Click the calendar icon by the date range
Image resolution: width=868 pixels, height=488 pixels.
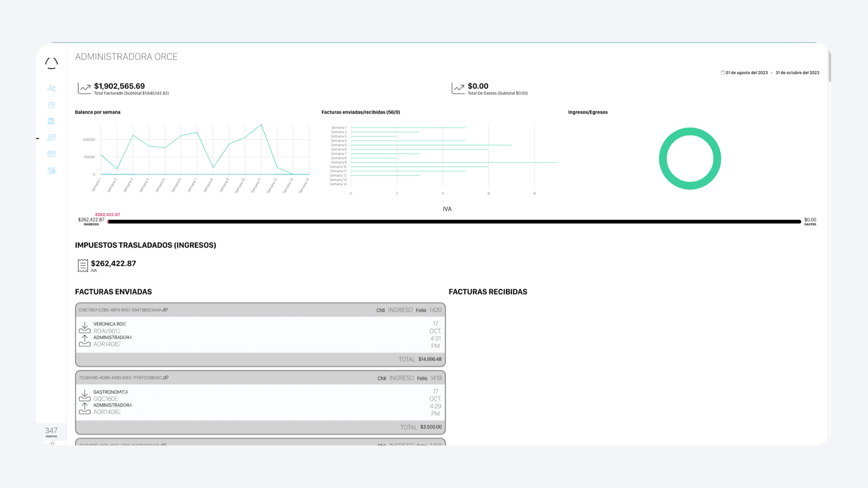(x=723, y=72)
